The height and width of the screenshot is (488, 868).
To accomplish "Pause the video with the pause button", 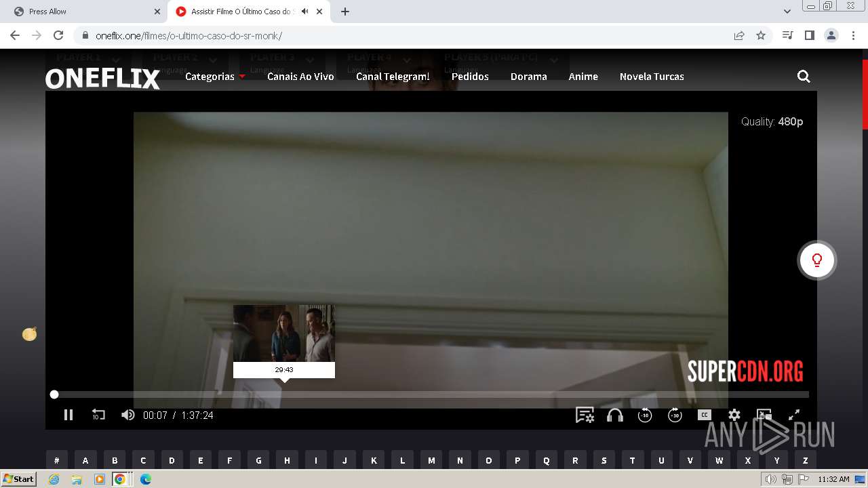I will coord(68,415).
